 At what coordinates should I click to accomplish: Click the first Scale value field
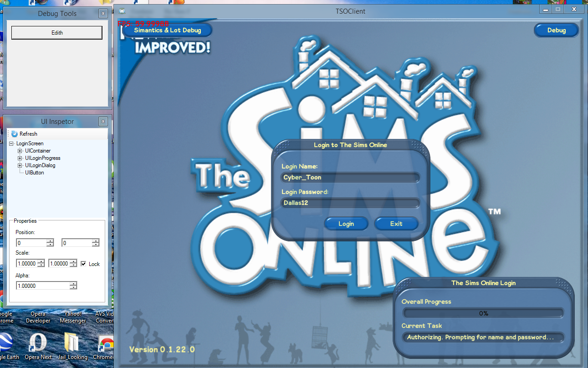coord(26,263)
